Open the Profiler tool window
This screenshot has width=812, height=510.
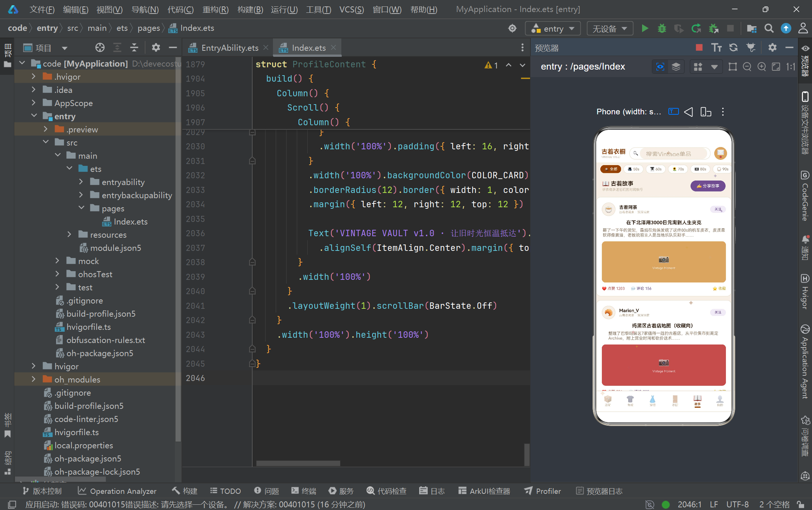(543, 491)
